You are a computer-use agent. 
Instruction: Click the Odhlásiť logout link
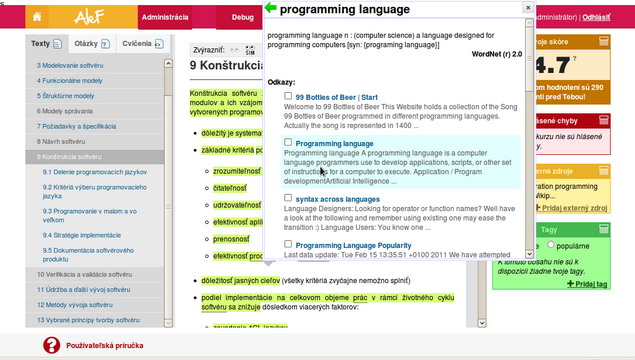tap(596, 17)
